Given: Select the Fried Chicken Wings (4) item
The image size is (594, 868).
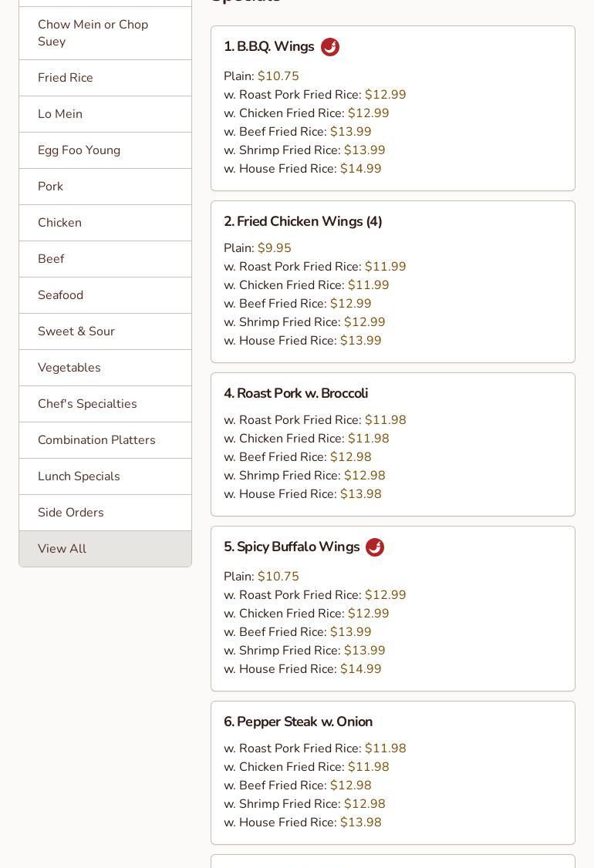Looking at the screenshot, I should click(303, 222).
